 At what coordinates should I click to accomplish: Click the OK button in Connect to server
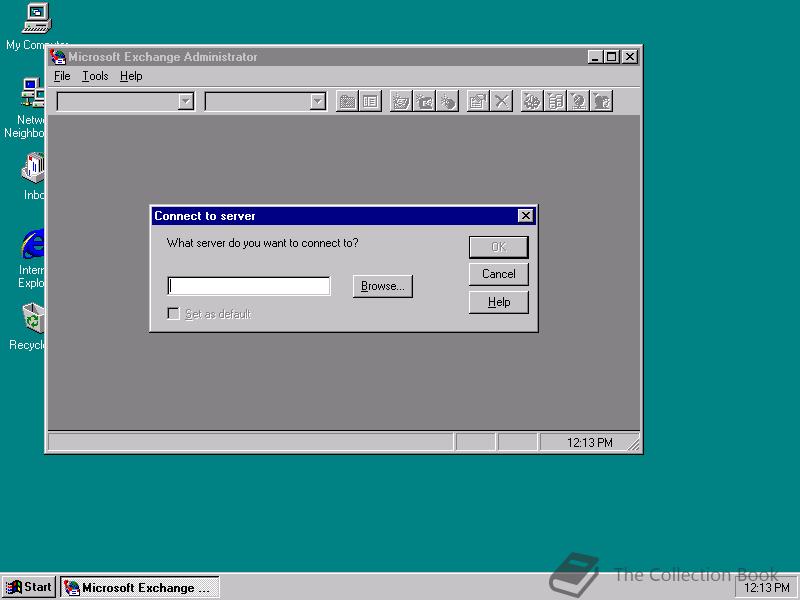tap(498, 247)
